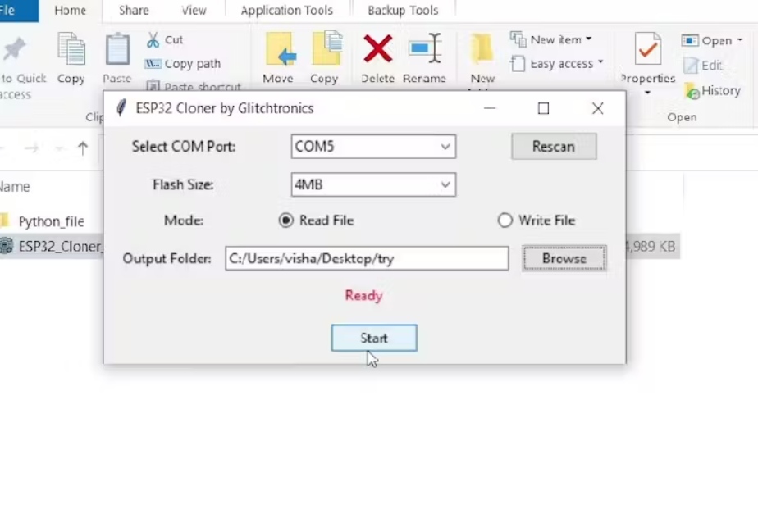The width and height of the screenshot is (758, 532).
Task: Click the red Delete X icon
Action: click(377, 48)
